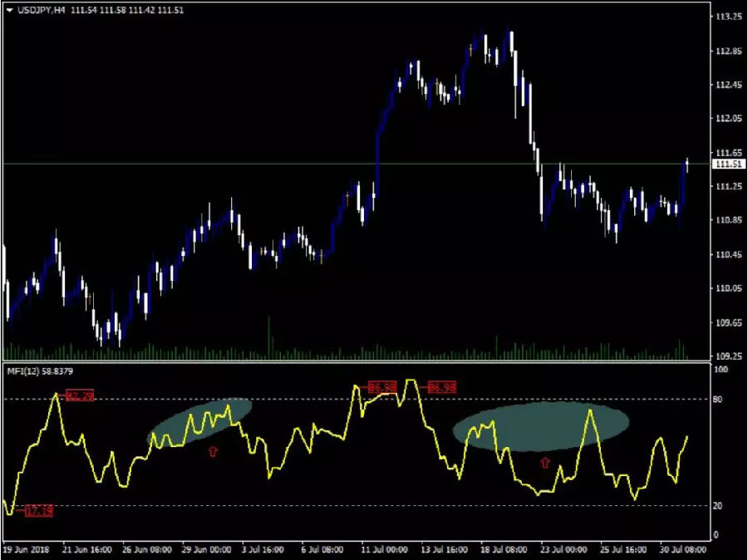Click the 113.25 price axis label
This screenshot has width=748, height=560.
point(729,17)
